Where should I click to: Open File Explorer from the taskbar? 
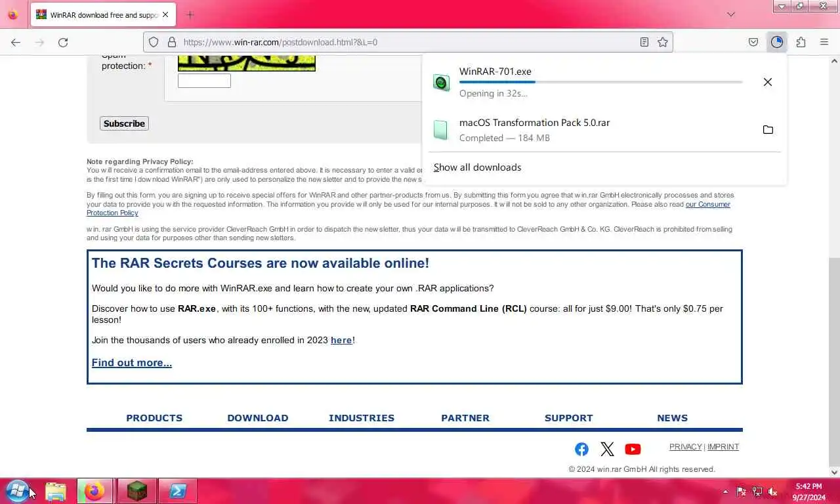coord(56,491)
